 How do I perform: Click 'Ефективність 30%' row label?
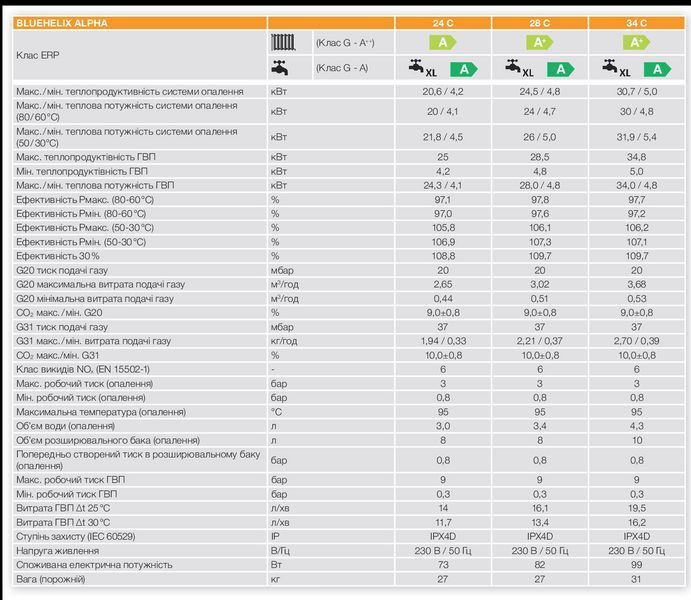click(58, 256)
